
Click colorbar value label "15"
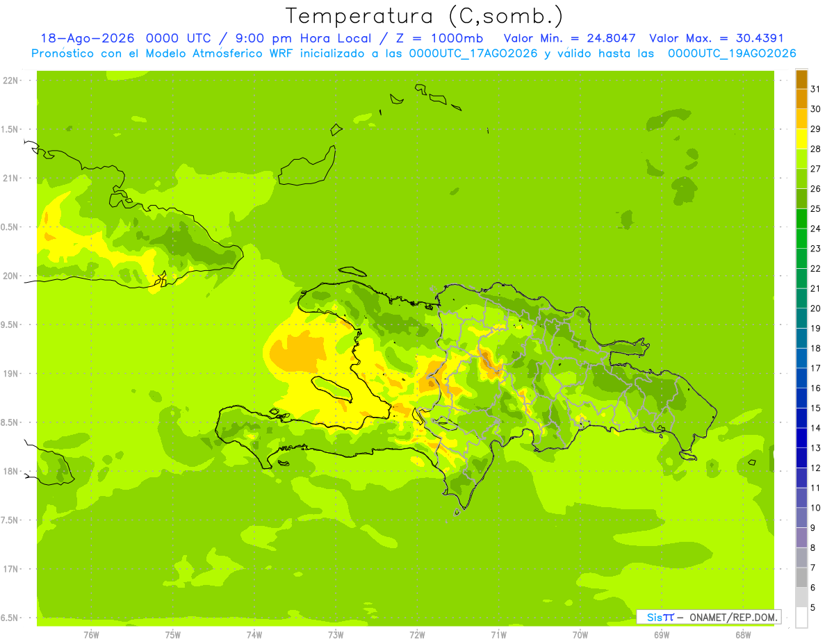pos(815,408)
